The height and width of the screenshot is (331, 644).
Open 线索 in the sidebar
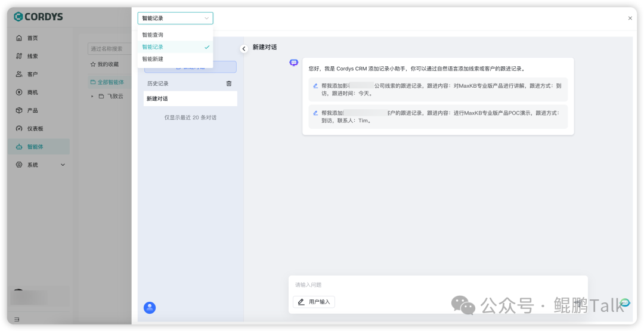(x=39, y=56)
